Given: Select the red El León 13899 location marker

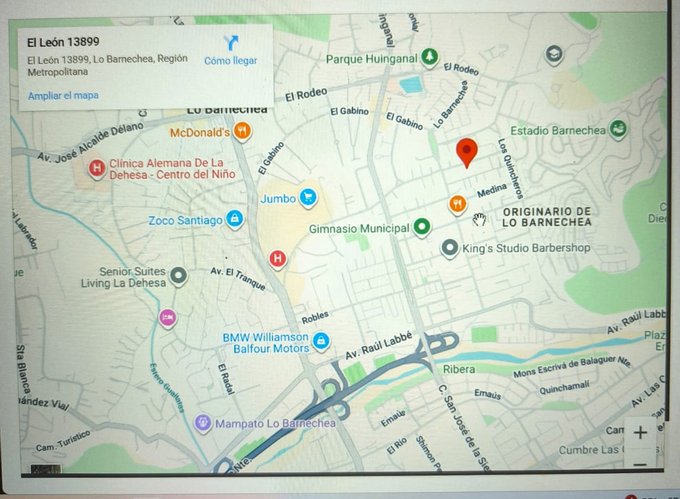Looking at the screenshot, I should [467, 153].
